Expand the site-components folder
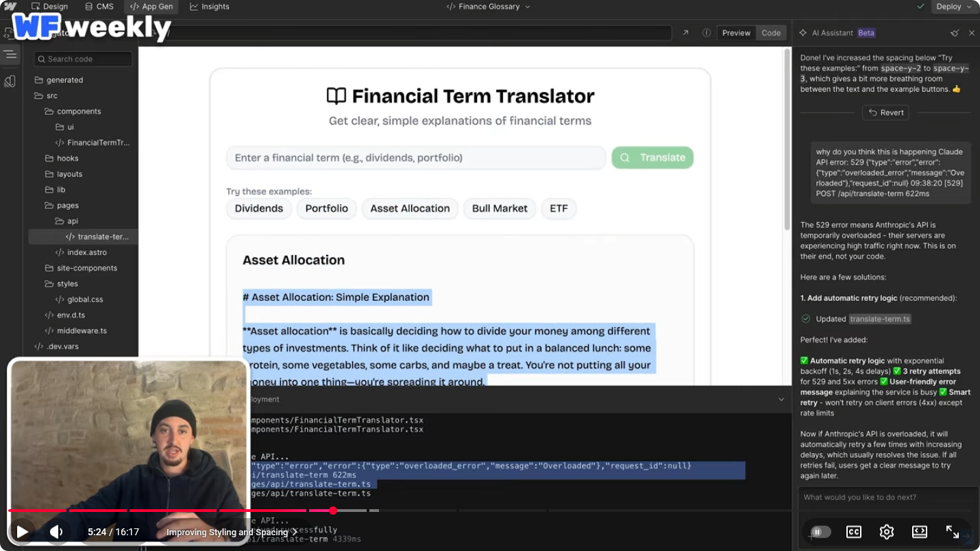The height and width of the screenshot is (551, 980). point(81,268)
